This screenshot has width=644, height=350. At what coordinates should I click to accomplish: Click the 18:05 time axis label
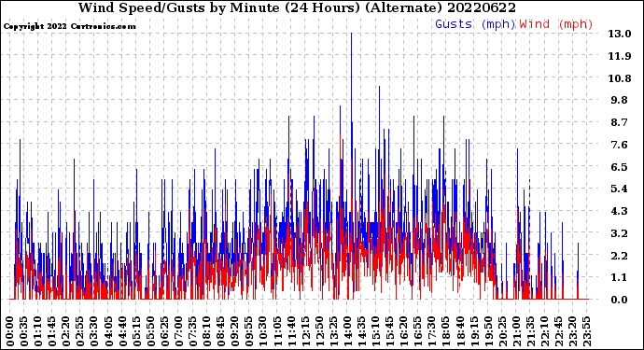(x=446, y=331)
